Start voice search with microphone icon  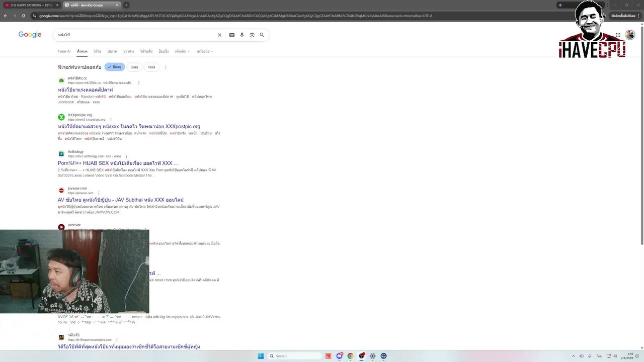pyautogui.click(x=242, y=35)
